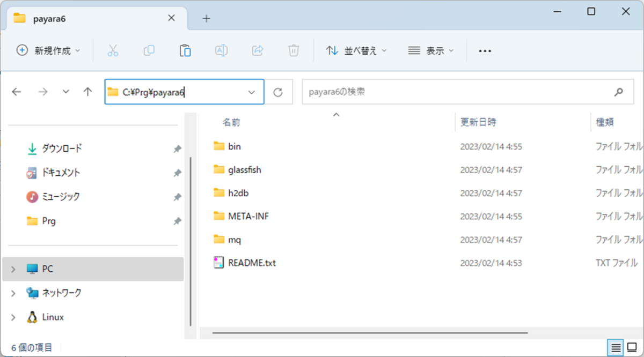Click the 6 個の項目 status text

click(x=32, y=347)
